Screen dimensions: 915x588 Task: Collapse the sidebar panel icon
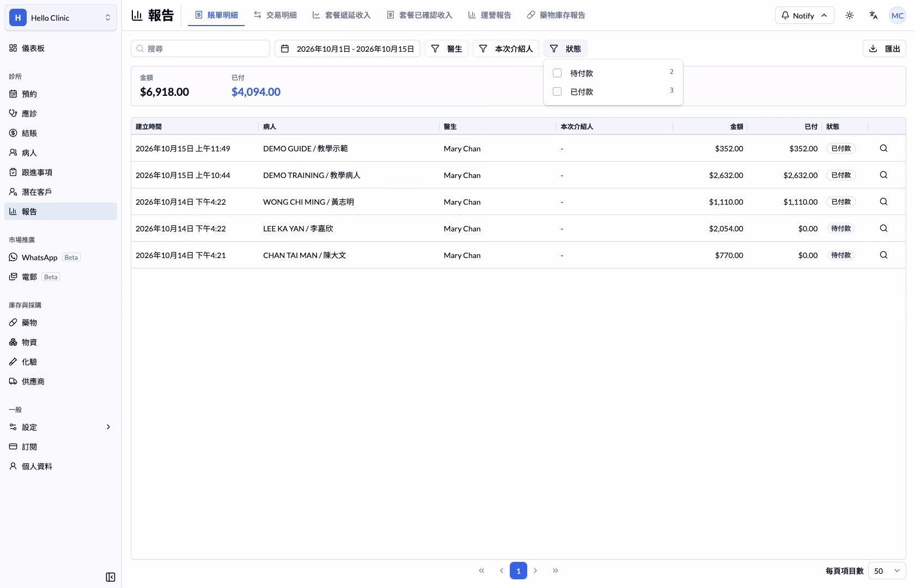(110, 577)
